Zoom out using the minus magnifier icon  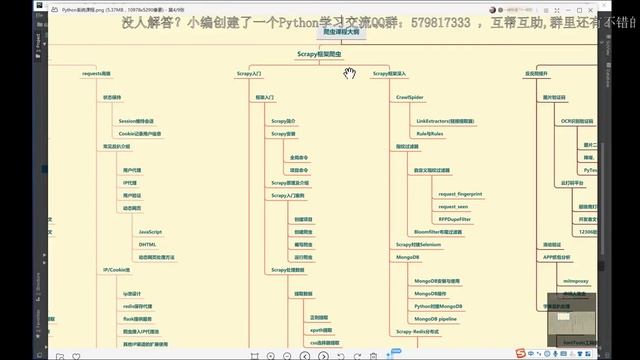tap(287, 356)
